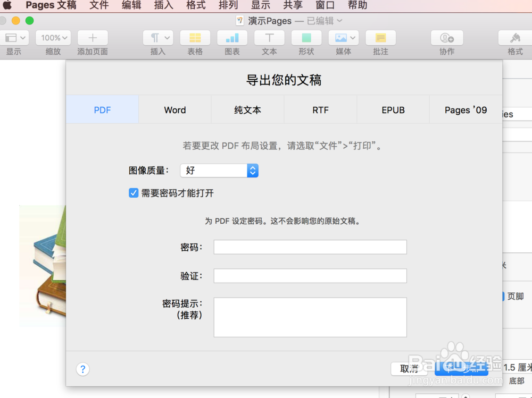Open the 缩放 zoom level dropdown
The height and width of the screenshot is (398, 532).
coord(53,38)
